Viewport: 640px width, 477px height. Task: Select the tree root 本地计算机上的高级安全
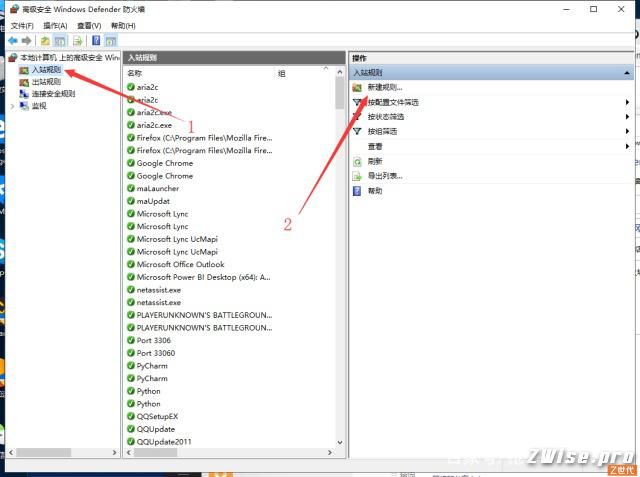tap(69, 57)
